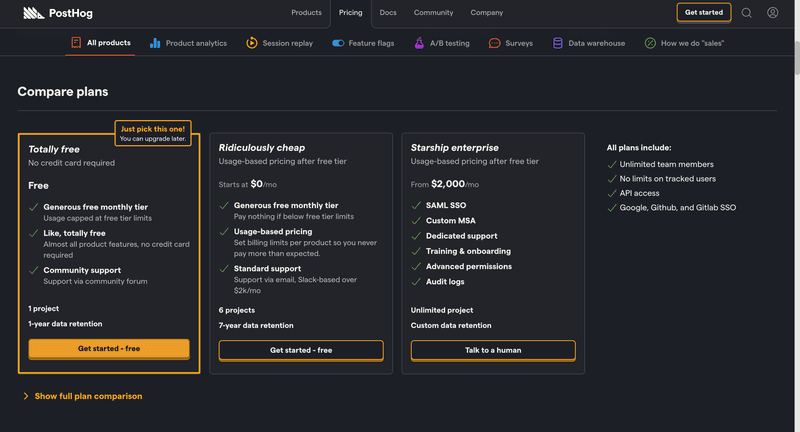This screenshot has height=432, width=800.
Task: Click checkmark beside Audit logs
Action: [x=416, y=282]
